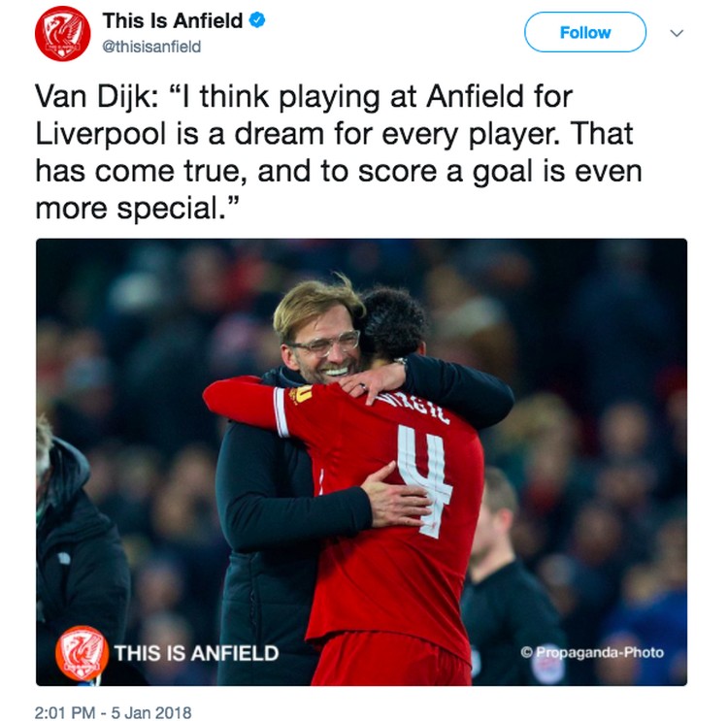Open the This Is Anfield display name
The image size is (728, 721).
[172, 20]
